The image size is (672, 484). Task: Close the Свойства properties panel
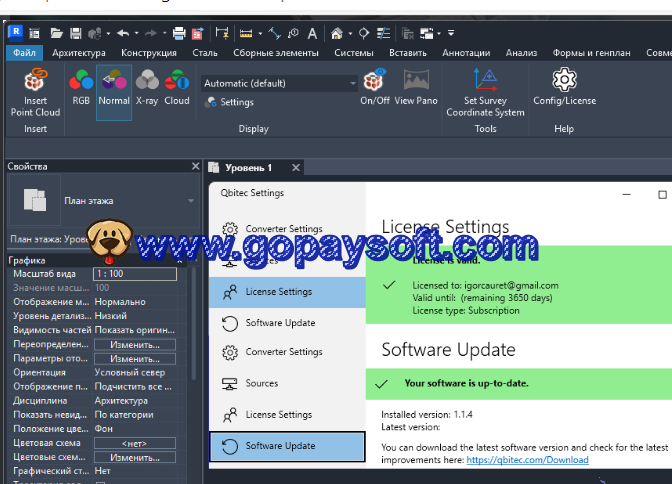point(195,166)
